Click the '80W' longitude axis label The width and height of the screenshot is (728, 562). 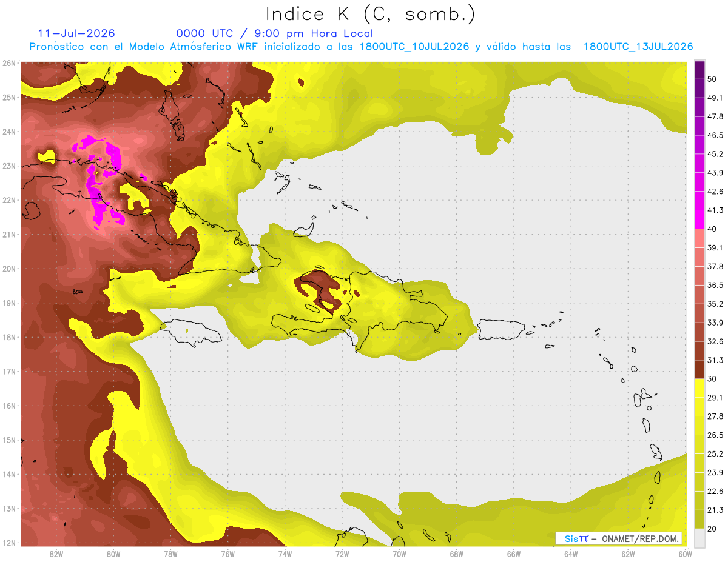point(113,554)
